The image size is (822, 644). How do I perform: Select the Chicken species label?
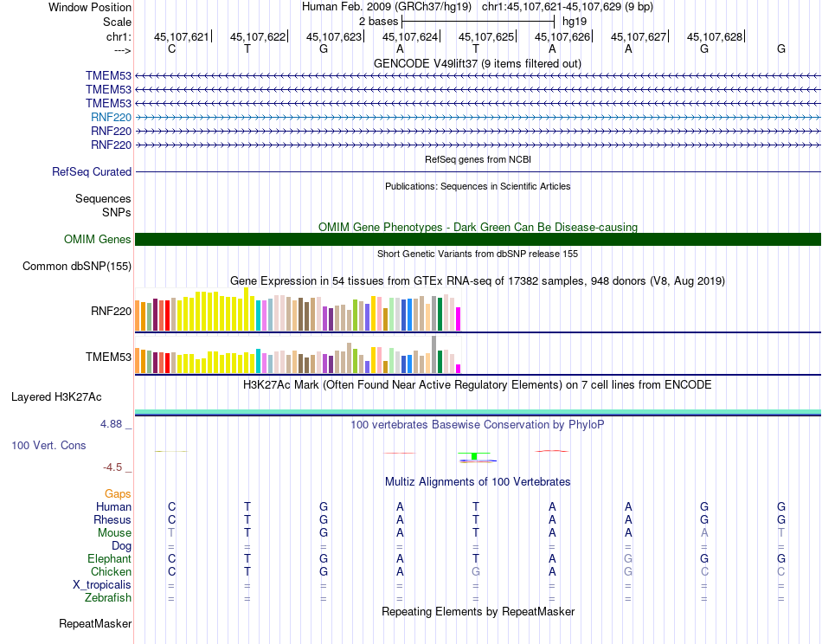pyautogui.click(x=111, y=571)
